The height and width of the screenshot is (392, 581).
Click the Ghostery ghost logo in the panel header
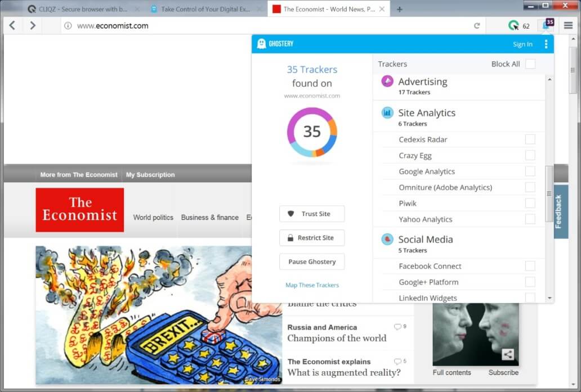pos(261,43)
